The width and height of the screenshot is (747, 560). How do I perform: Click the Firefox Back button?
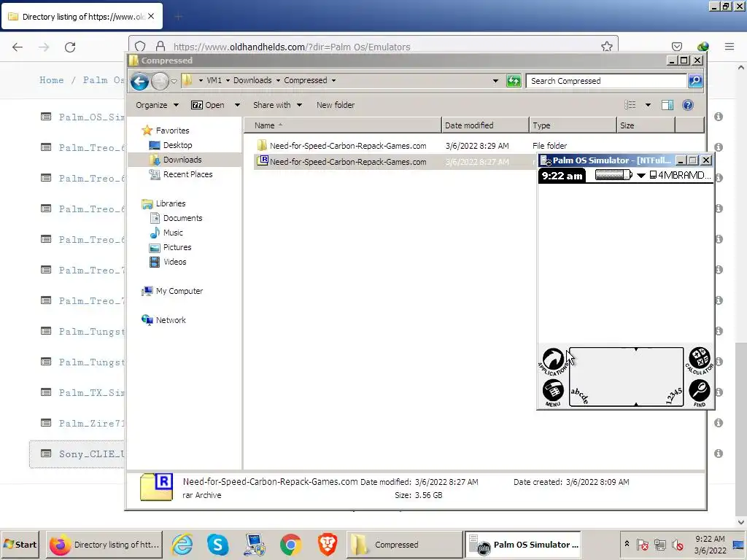[18, 47]
